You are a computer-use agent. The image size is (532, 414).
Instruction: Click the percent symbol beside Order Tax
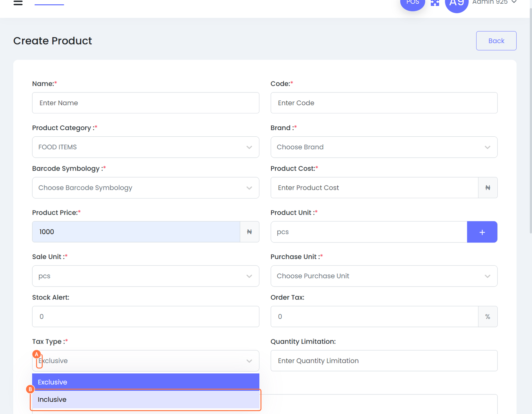click(487, 317)
